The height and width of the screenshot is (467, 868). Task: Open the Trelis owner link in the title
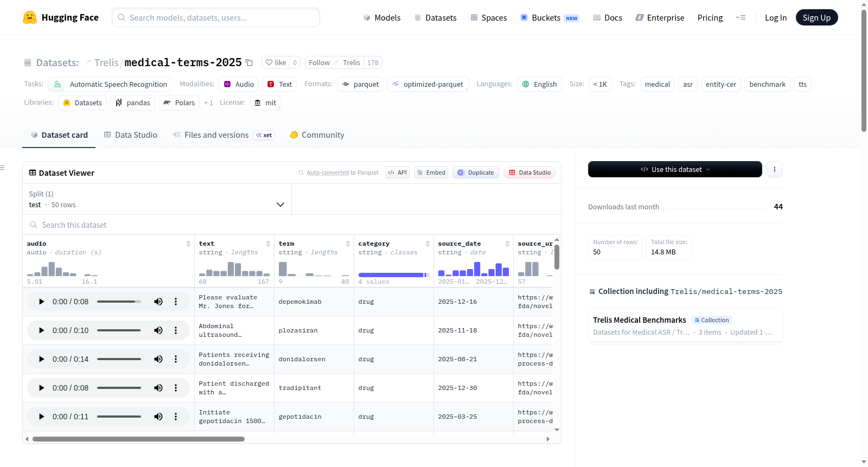click(x=106, y=62)
